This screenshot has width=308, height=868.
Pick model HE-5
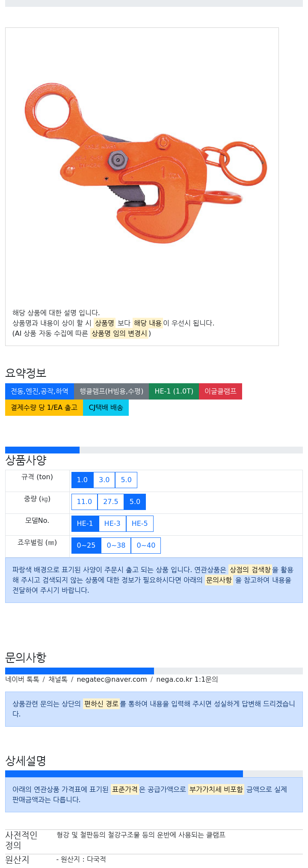point(140,524)
